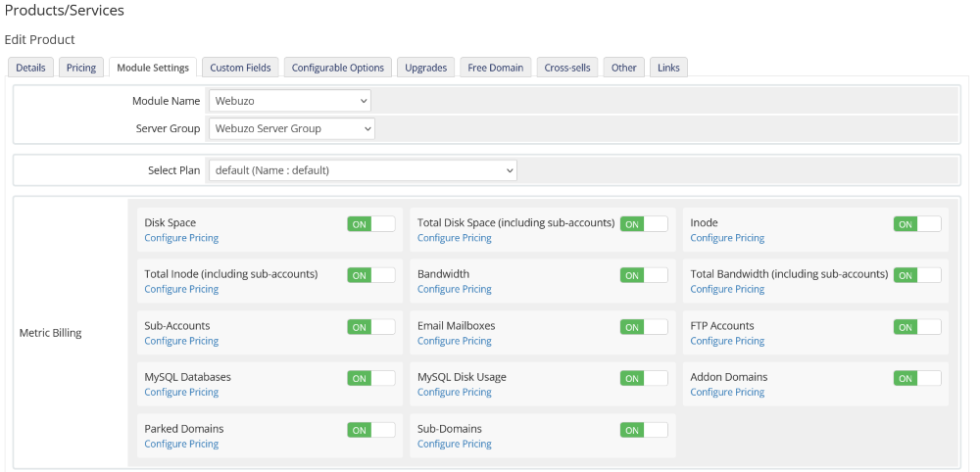Toggle the MySQL Databases switch

[370, 378]
